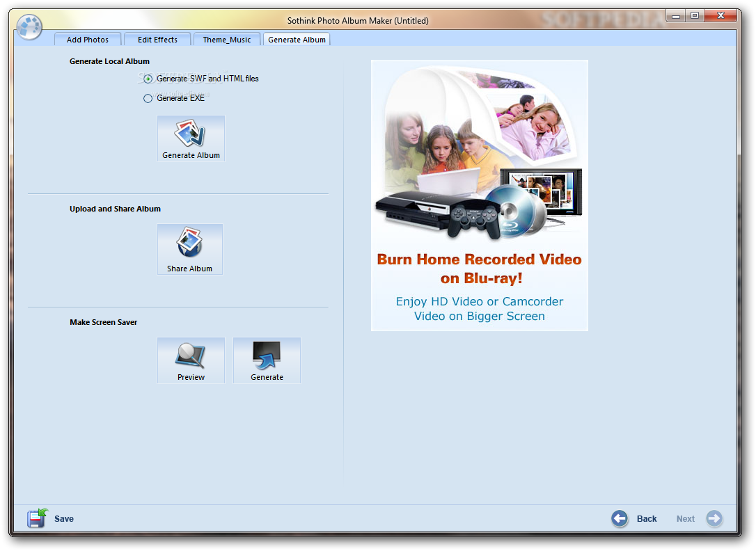The image size is (756, 551).
Task: Preview the screen saver
Action: pyautogui.click(x=191, y=361)
